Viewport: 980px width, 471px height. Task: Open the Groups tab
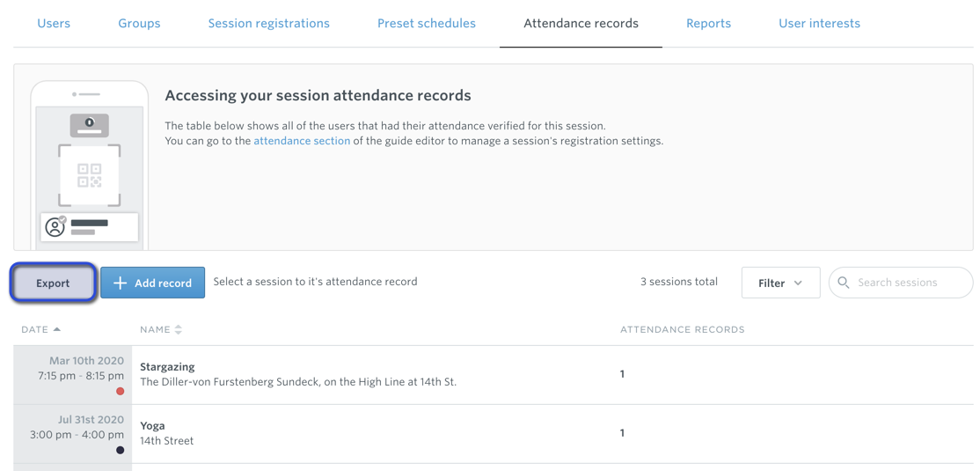[139, 23]
